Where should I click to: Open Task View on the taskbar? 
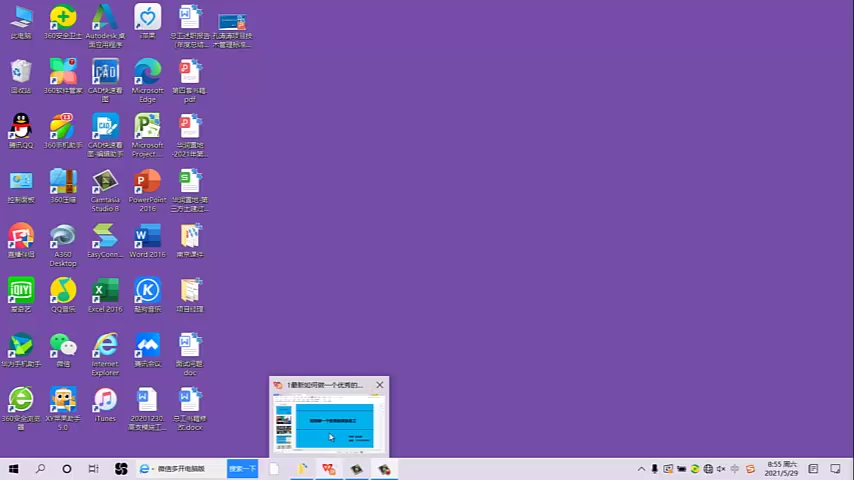[x=93, y=469]
